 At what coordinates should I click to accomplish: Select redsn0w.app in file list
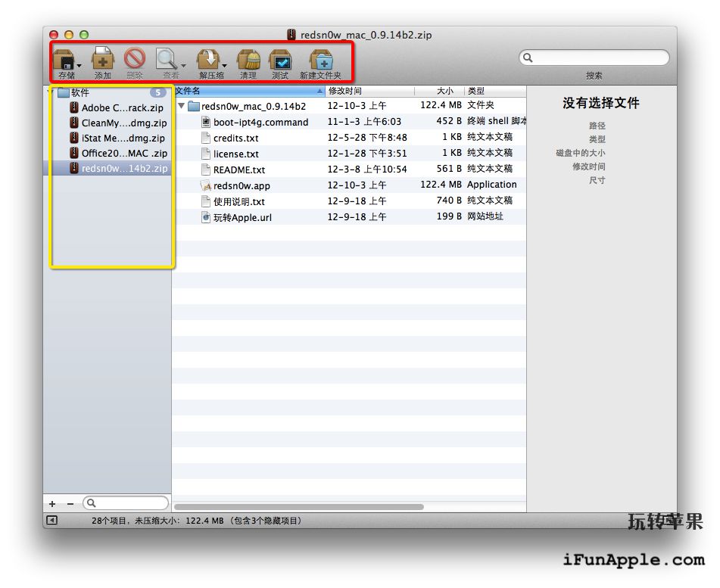pos(350,185)
